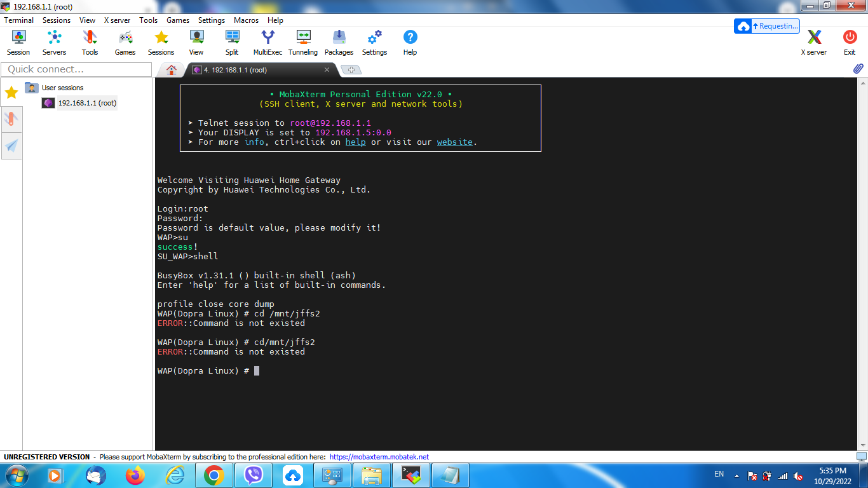Screen dimensions: 868x488
Task: Click the Help question mark toolbar icon
Action: (410, 43)
